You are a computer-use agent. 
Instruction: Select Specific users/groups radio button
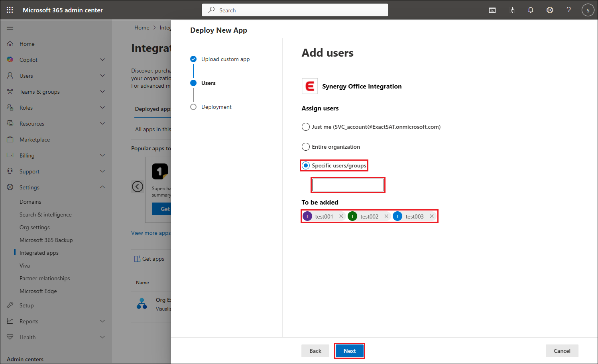pyautogui.click(x=306, y=165)
